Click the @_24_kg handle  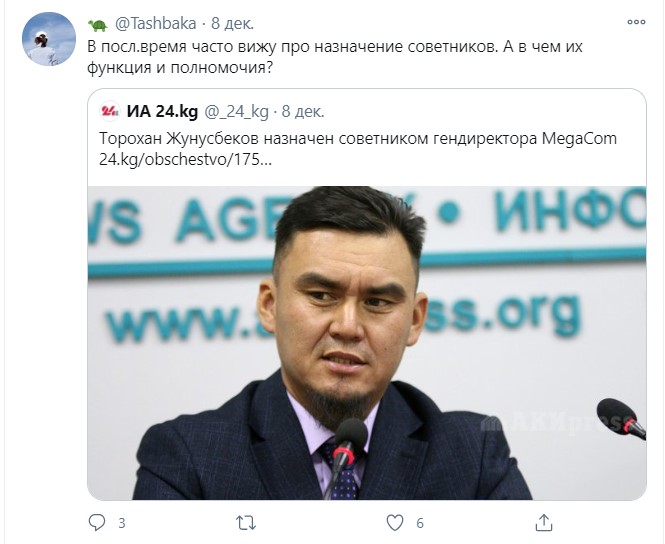point(237,112)
